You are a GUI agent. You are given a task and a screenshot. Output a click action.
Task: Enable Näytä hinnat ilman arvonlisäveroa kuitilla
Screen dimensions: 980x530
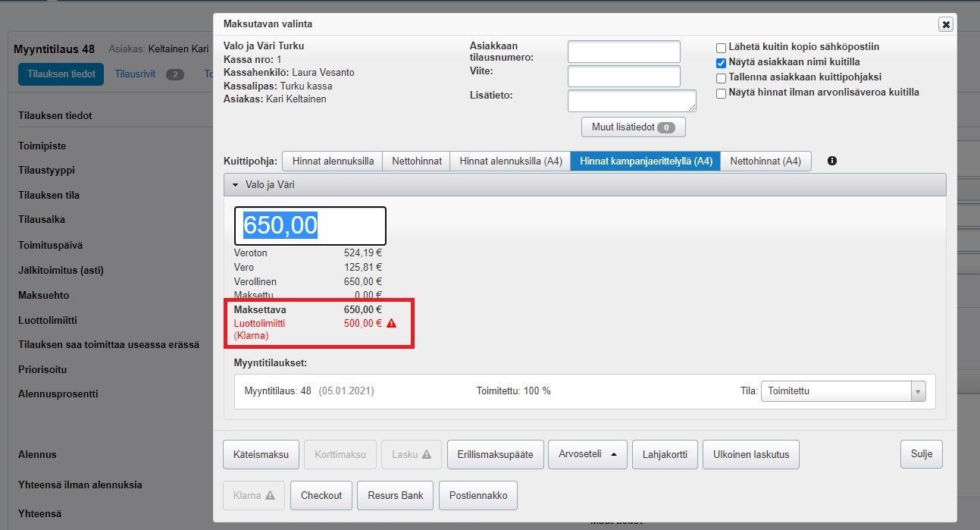coord(722,93)
